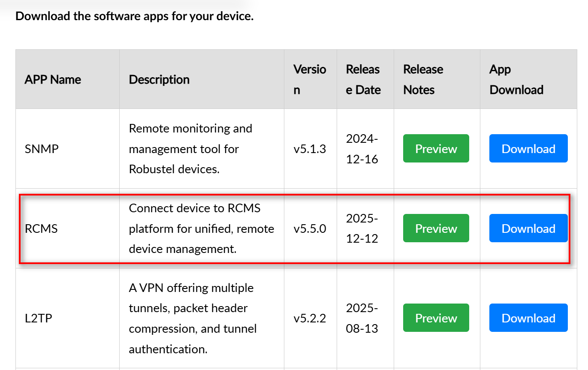Click the v5.1.3 version cell
The width and height of the screenshot is (588, 370).
coord(310,149)
